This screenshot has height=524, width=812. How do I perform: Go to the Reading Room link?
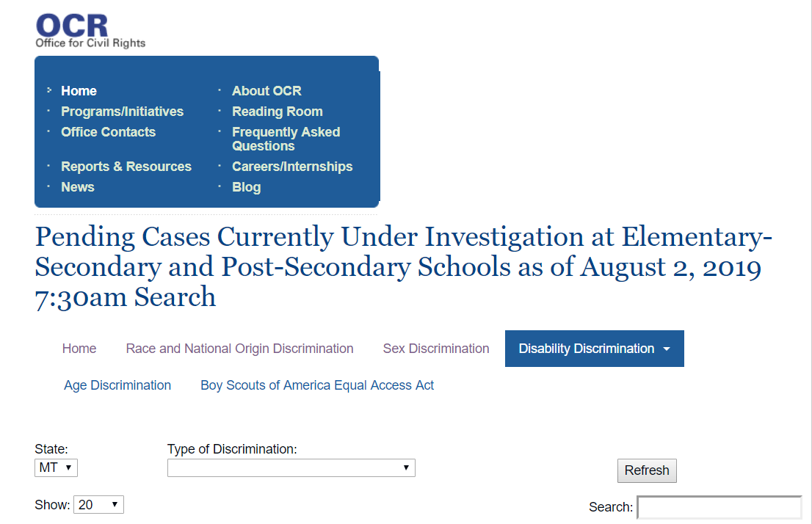[x=277, y=112]
